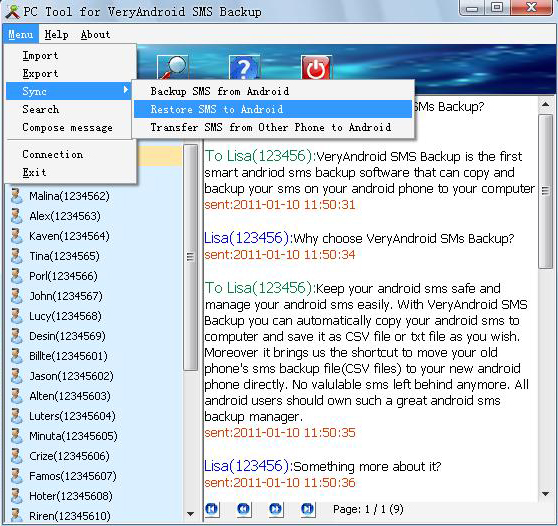Select Compose message menu entry

[x=70, y=127]
